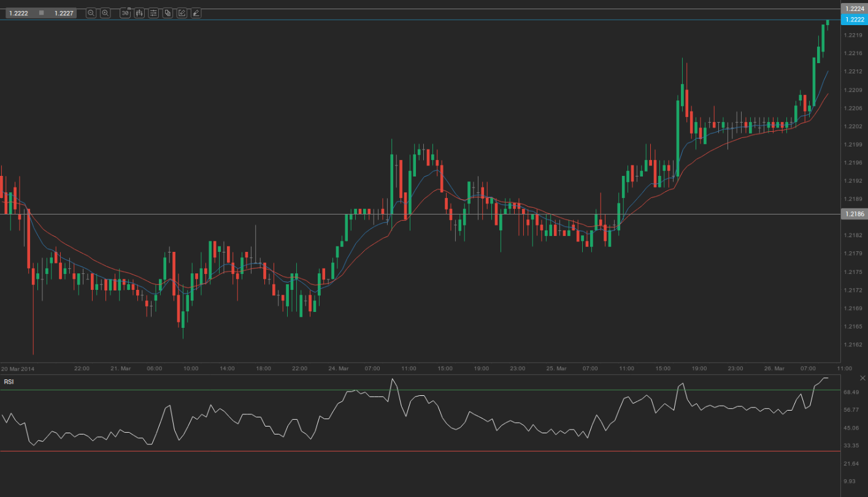Click the 24. Mar date on time axis

339,368
